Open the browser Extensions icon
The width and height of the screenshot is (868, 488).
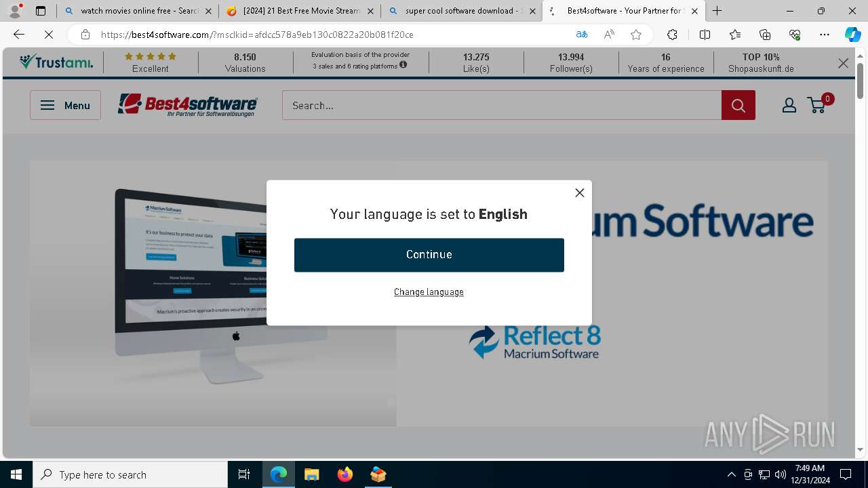pos(672,35)
